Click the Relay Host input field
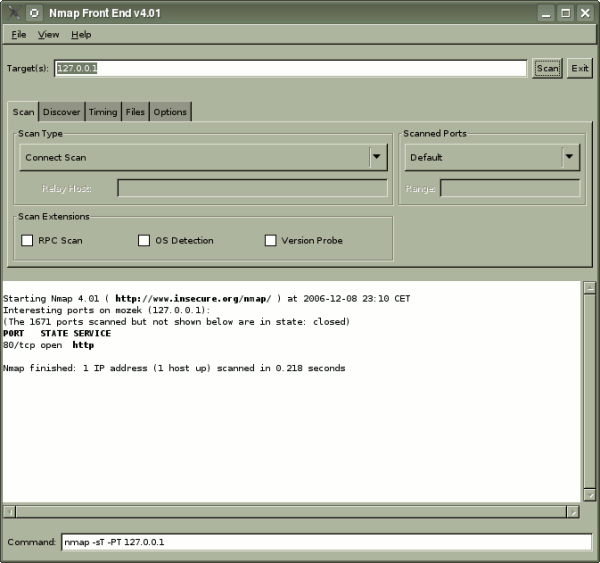600x563 pixels. coord(253,188)
